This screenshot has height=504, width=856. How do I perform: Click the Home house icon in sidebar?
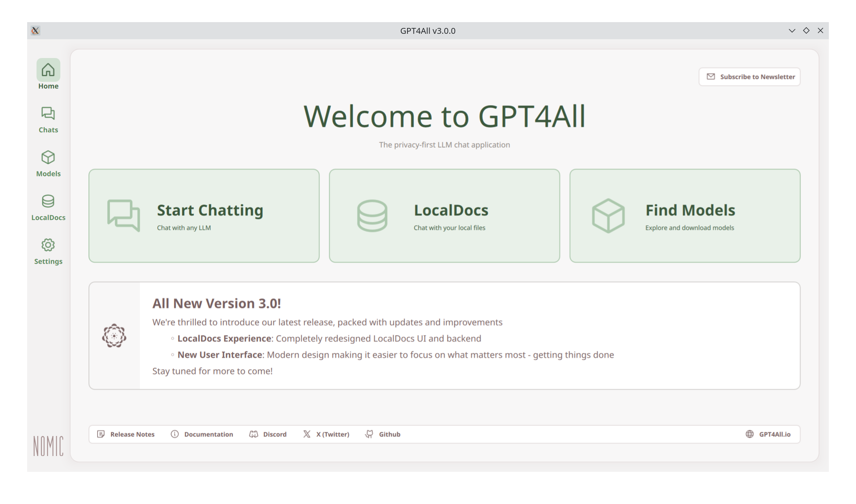coord(48,70)
